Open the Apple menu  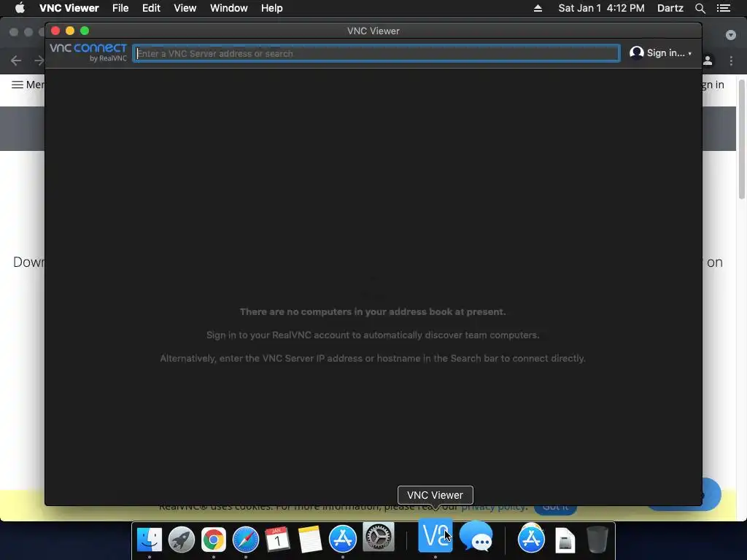click(20, 8)
